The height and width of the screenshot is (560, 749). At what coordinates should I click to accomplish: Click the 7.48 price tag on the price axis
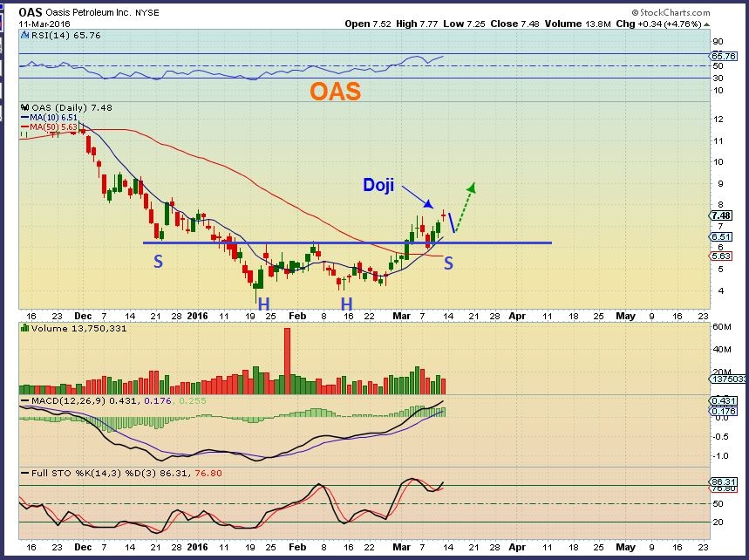[721, 215]
